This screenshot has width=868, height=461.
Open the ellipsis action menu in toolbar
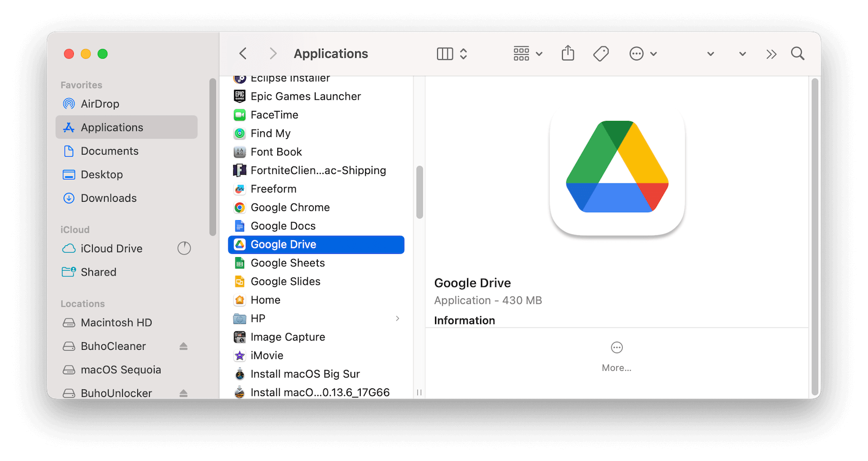point(643,54)
